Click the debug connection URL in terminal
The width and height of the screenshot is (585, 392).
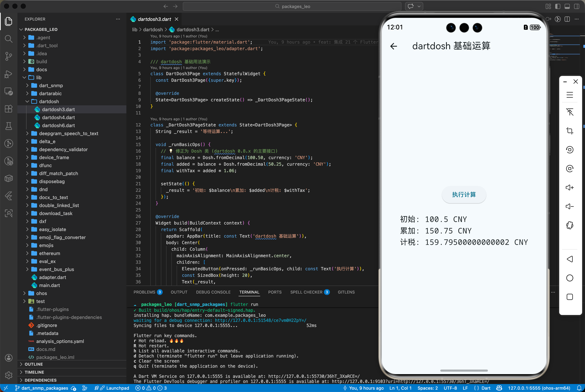[260, 320]
